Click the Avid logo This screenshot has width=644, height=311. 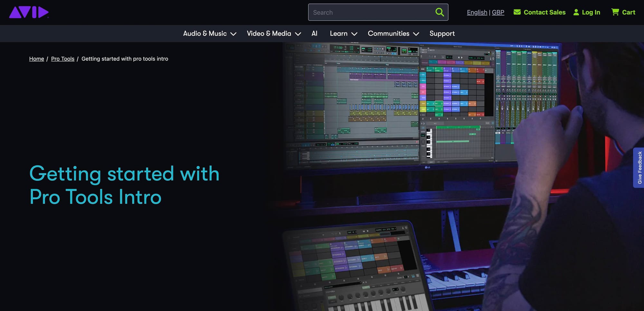click(x=28, y=12)
